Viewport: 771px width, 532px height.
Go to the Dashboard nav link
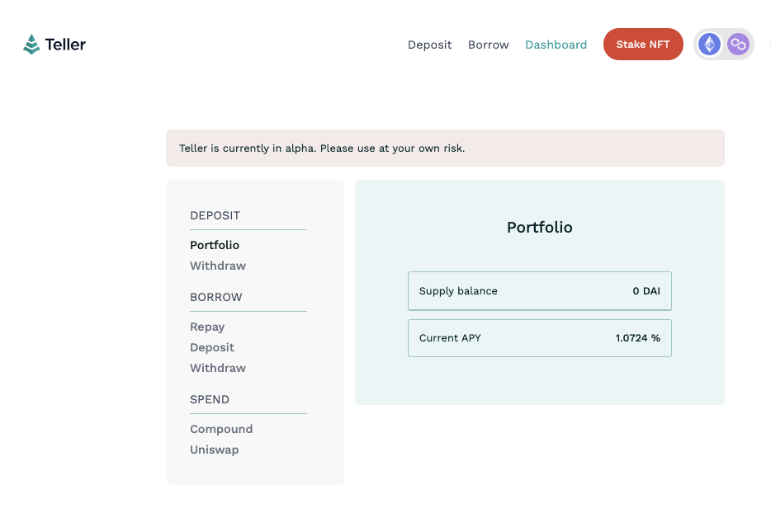[x=556, y=45]
